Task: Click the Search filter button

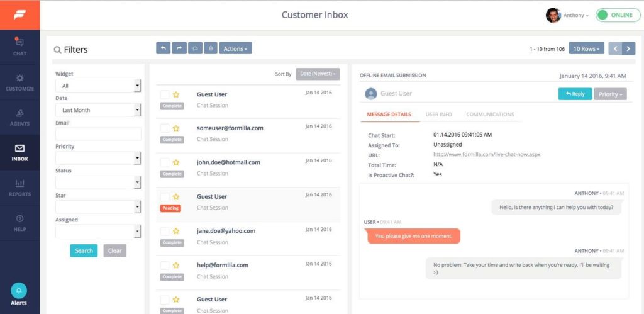Action: click(84, 250)
